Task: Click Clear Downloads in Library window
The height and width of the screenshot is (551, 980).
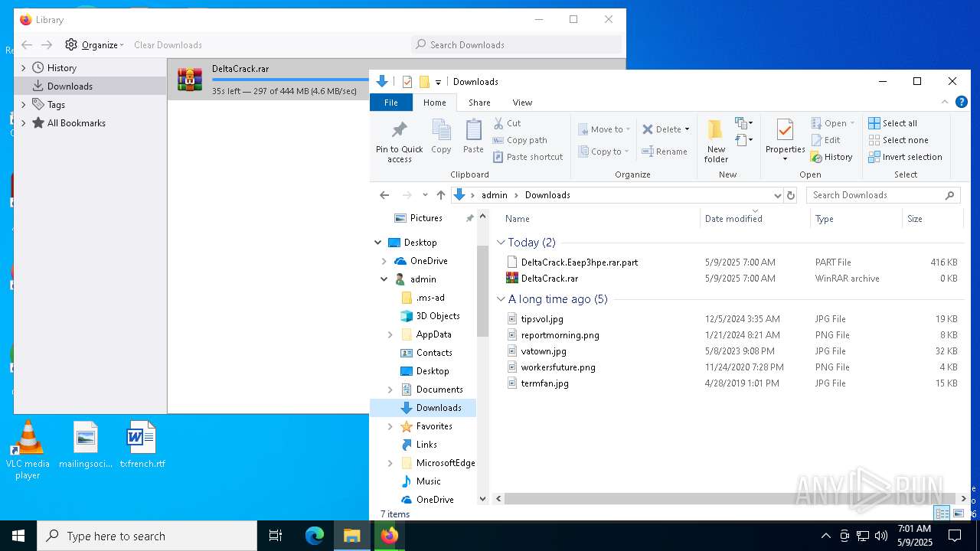Action: tap(168, 45)
